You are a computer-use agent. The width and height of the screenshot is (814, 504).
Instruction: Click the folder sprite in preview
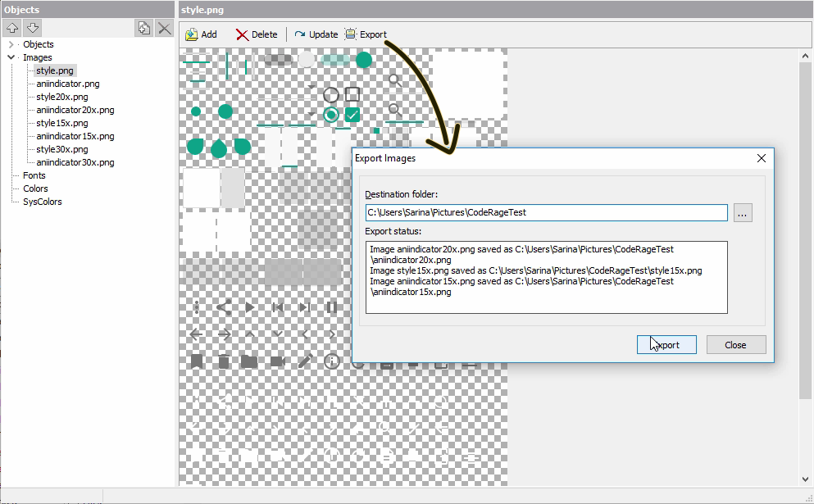[x=249, y=361]
